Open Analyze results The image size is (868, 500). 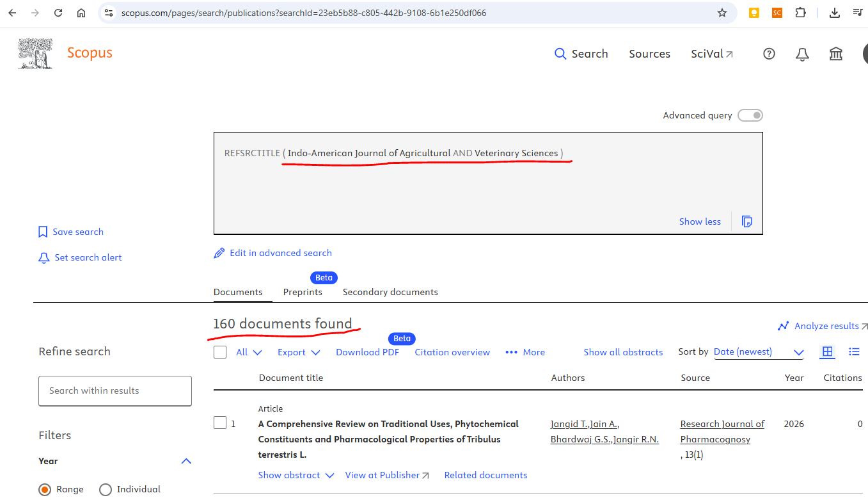[x=822, y=326]
